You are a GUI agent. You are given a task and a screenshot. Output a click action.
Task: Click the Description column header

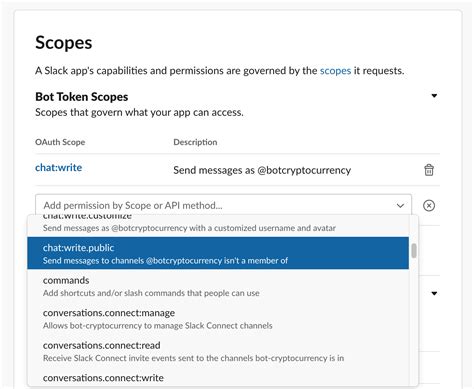point(195,142)
